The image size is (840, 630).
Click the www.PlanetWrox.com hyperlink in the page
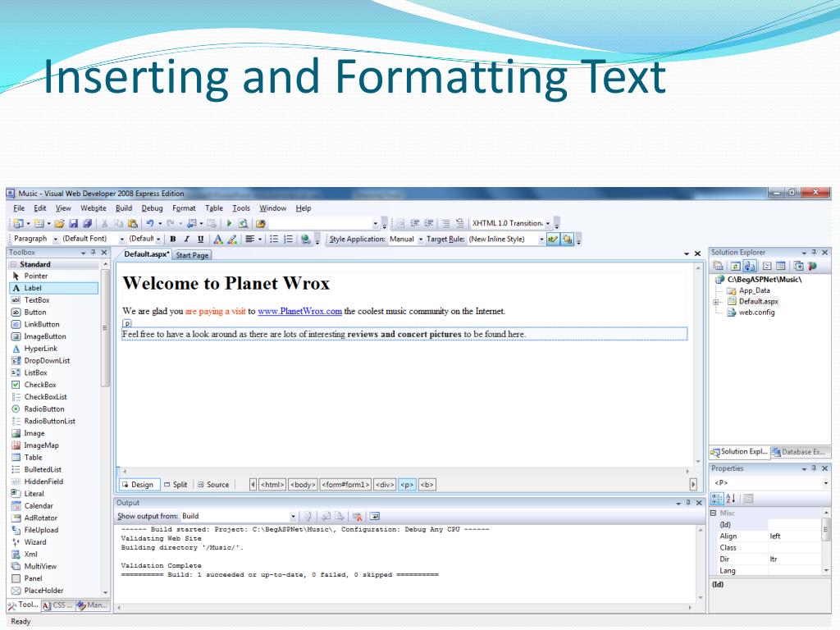299,311
